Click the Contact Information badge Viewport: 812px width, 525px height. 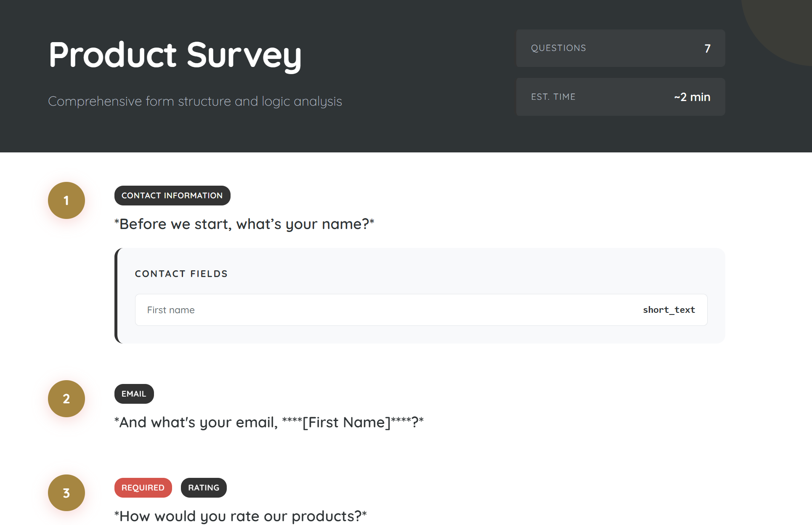pos(172,196)
